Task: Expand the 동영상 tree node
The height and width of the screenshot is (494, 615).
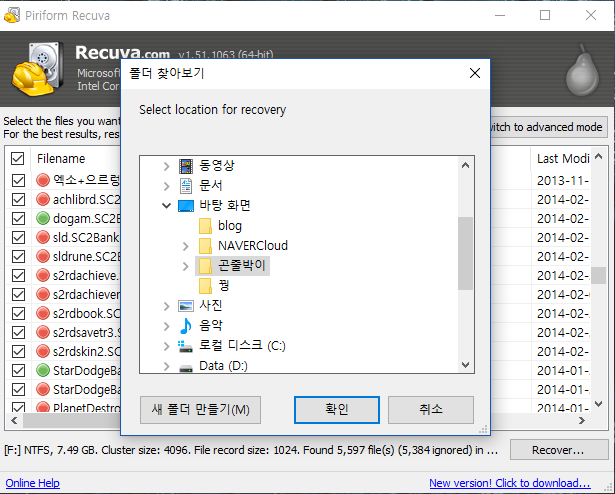Action: click(167, 166)
